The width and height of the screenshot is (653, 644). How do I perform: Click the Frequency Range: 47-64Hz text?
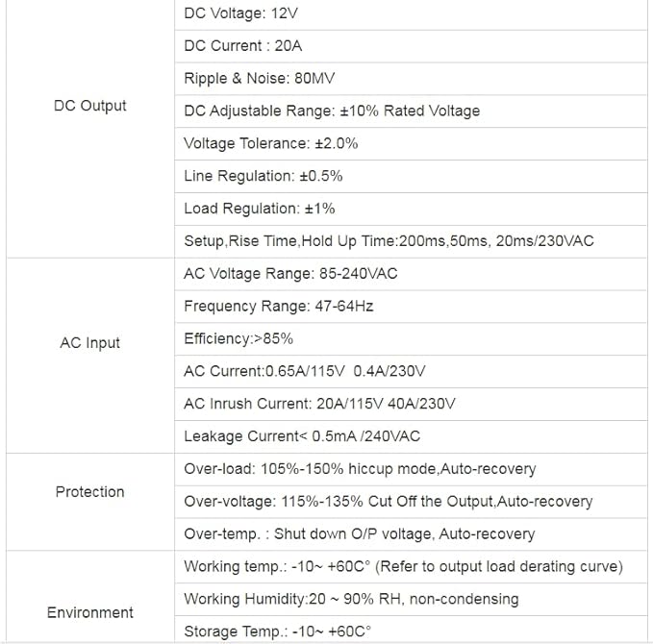[278, 307]
